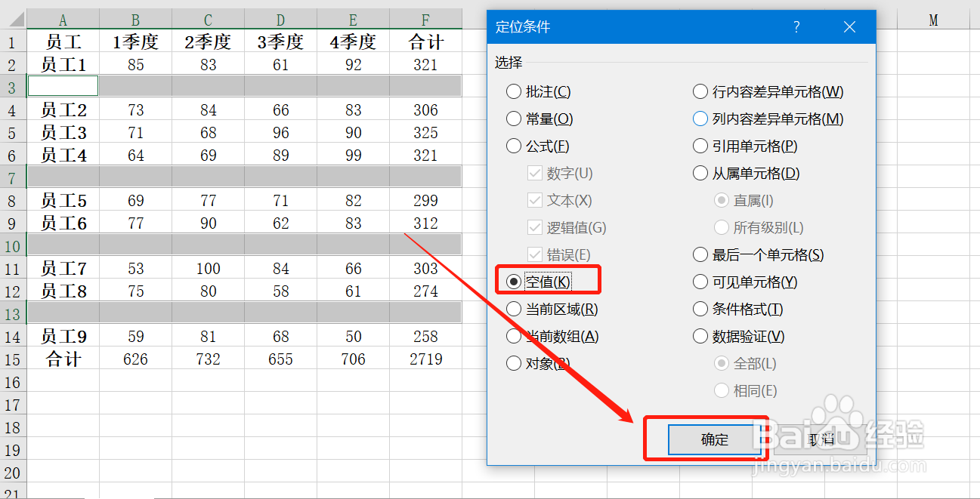Select the 常量(O) radio button
980x499 pixels.
click(515, 118)
